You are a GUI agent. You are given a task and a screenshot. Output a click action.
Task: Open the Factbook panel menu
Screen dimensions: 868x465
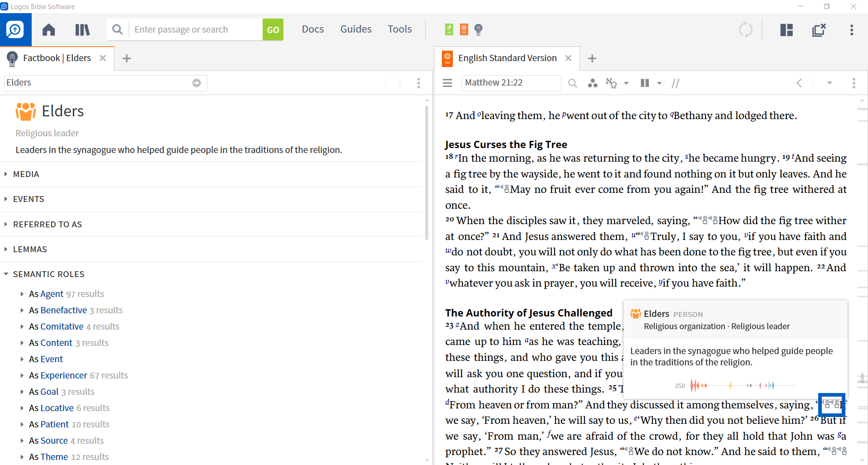(x=418, y=83)
